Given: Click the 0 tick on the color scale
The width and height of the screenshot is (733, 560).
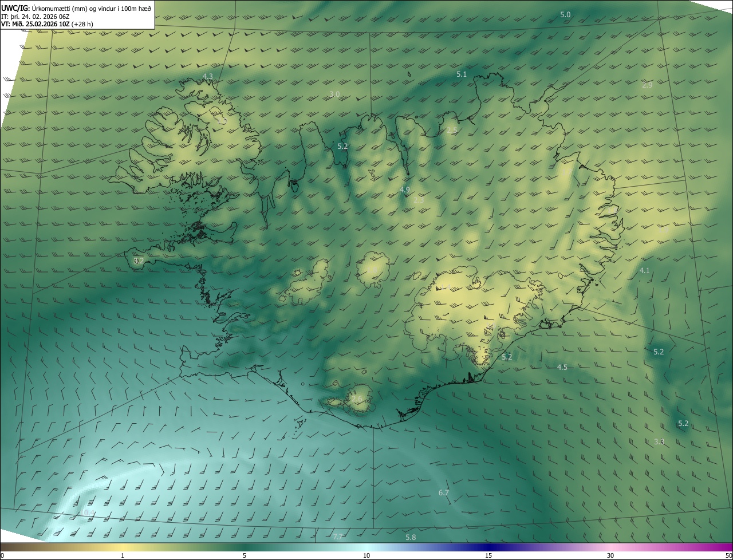Looking at the screenshot, I should [2, 556].
